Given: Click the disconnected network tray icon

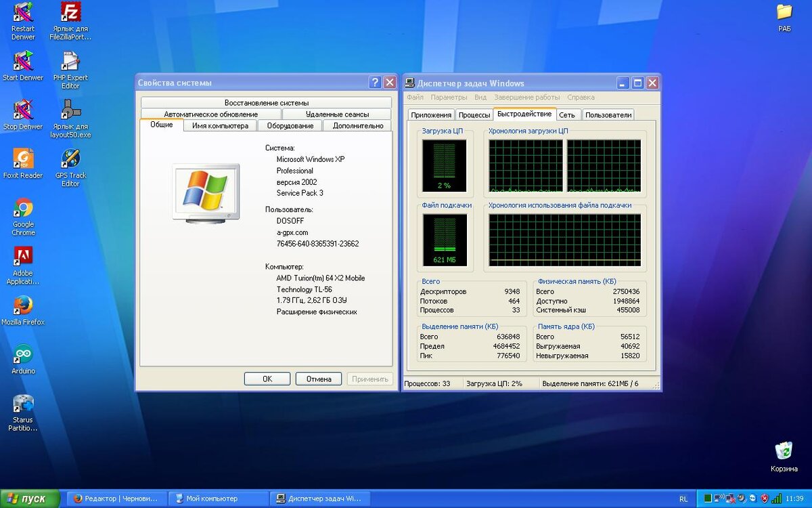Looking at the screenshot, I should tap(730, 499).
